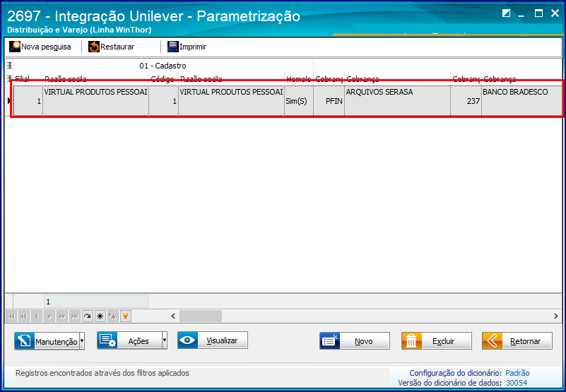The width and height of the screenshot is (566, 392).
Task: Click the footer count cell showing 1
Action: (x=95, y=302)
